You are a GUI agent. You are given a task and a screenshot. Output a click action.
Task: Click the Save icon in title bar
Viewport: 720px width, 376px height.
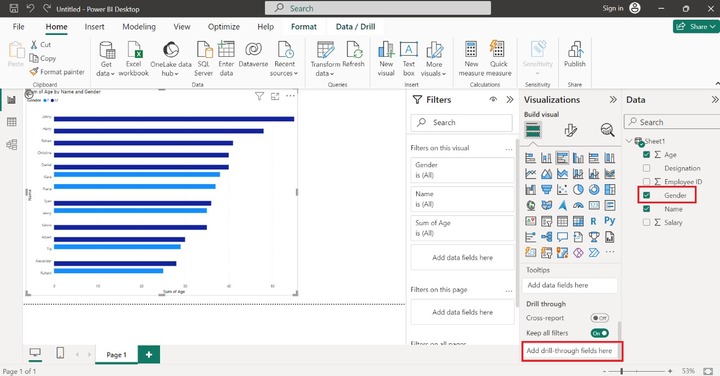(x=13, y=8)
